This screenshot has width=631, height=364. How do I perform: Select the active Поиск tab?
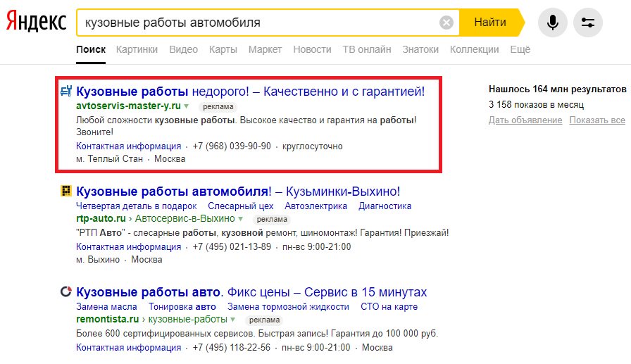[91, 49]
